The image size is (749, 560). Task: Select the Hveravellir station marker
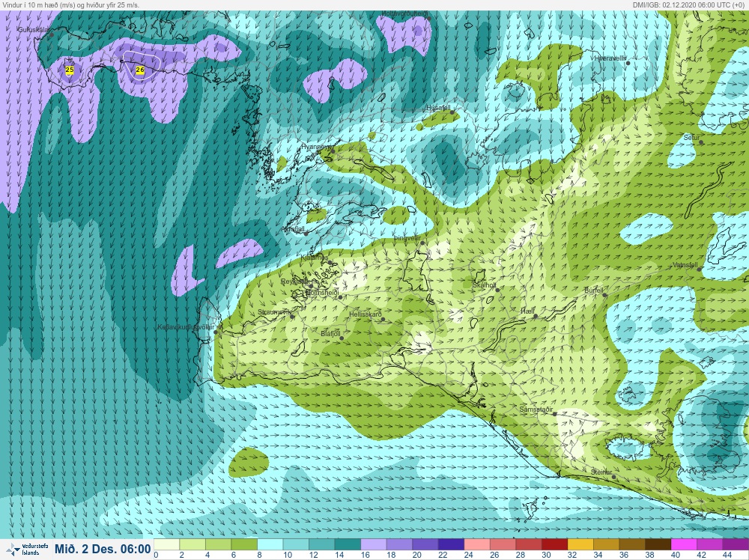pyautogui.click(x=628, y=63)
